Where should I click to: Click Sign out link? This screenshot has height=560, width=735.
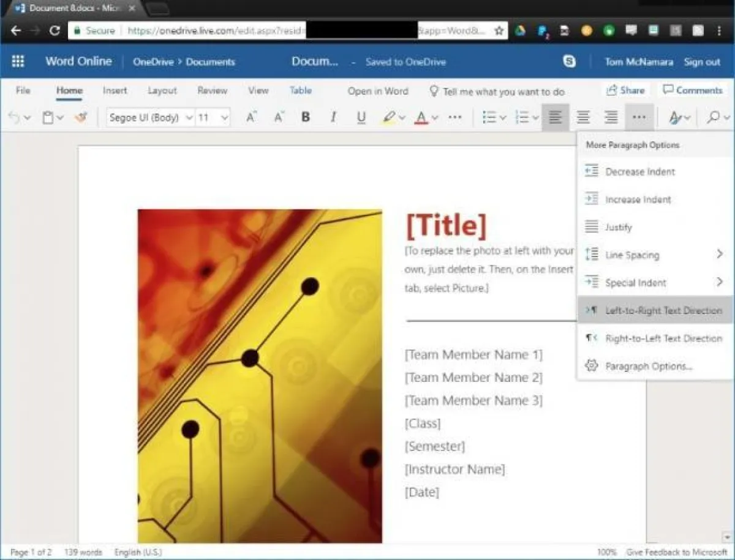702,62
